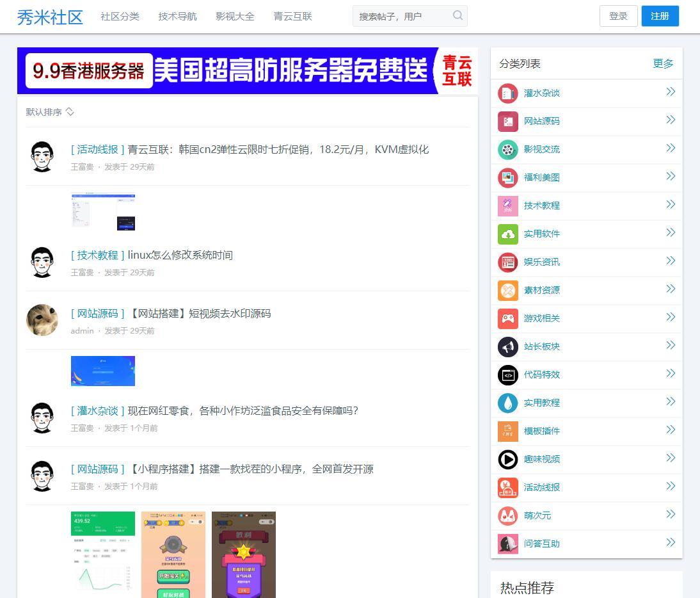Click the search magnifier icon
Image resolution: width=700 pixels, height=598 pixels.
(x=457, y=16)
